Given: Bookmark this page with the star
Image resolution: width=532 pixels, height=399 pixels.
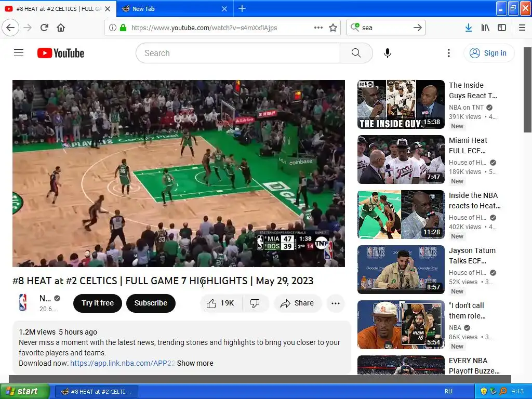Looking at the screenshot, I should point(333,28).
